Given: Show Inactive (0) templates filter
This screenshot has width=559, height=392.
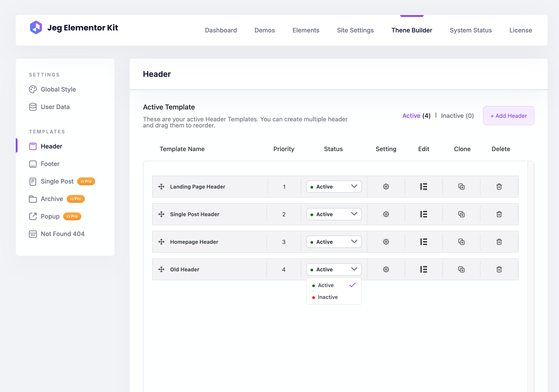Looking at the screenshot, I should point(457,116).
